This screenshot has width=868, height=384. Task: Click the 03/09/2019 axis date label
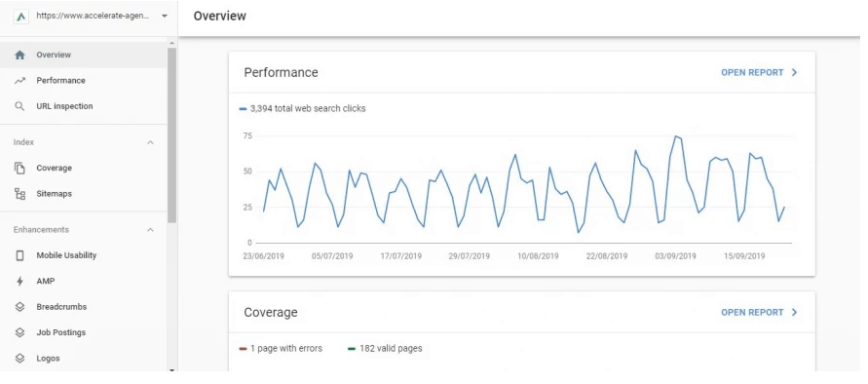pyautogui.click(x=675, y=256)
